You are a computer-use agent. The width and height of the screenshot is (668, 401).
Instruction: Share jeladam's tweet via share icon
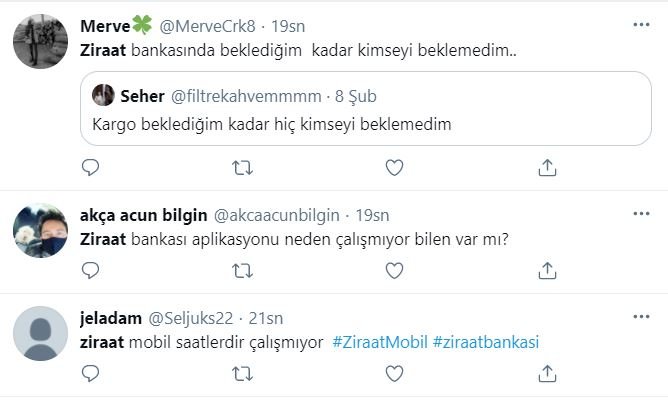click(x=547, y=374)
